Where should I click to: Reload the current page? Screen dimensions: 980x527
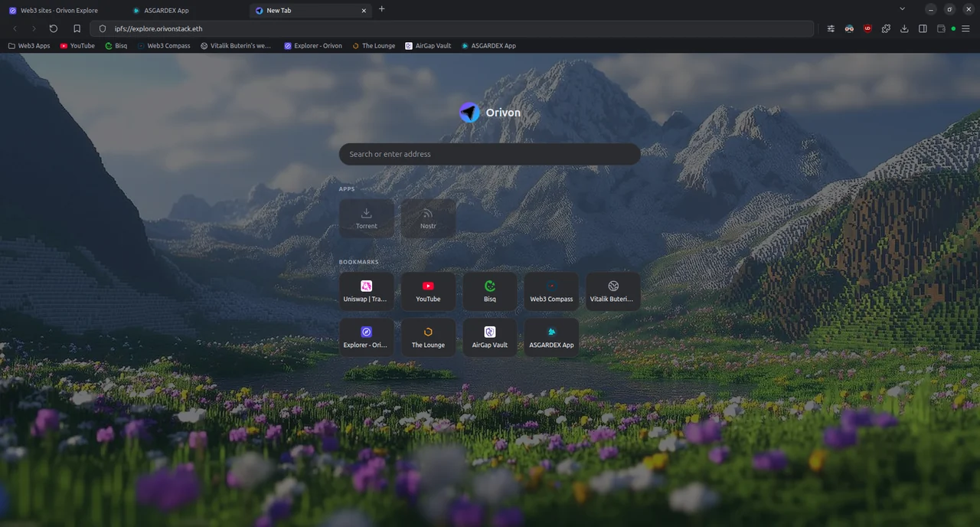[54, 28]
